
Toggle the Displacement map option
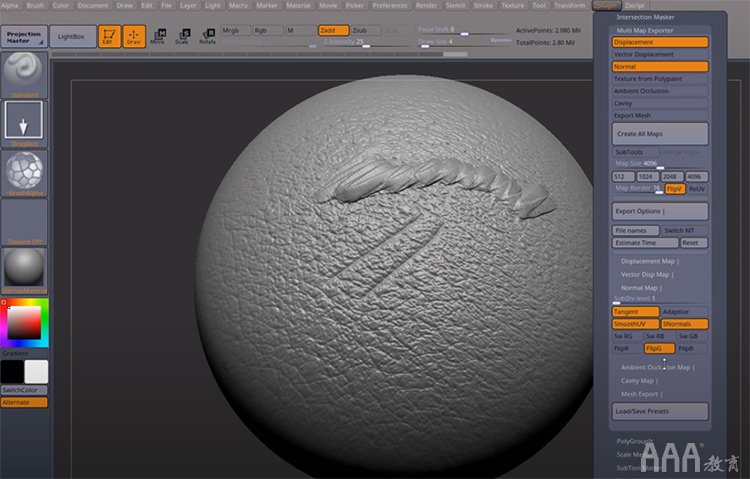click(660, 42)
